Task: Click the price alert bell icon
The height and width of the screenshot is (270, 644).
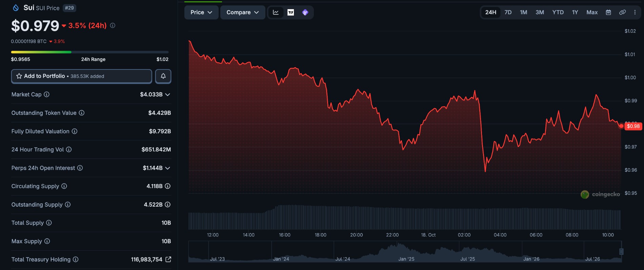Action: click(163, 76)
